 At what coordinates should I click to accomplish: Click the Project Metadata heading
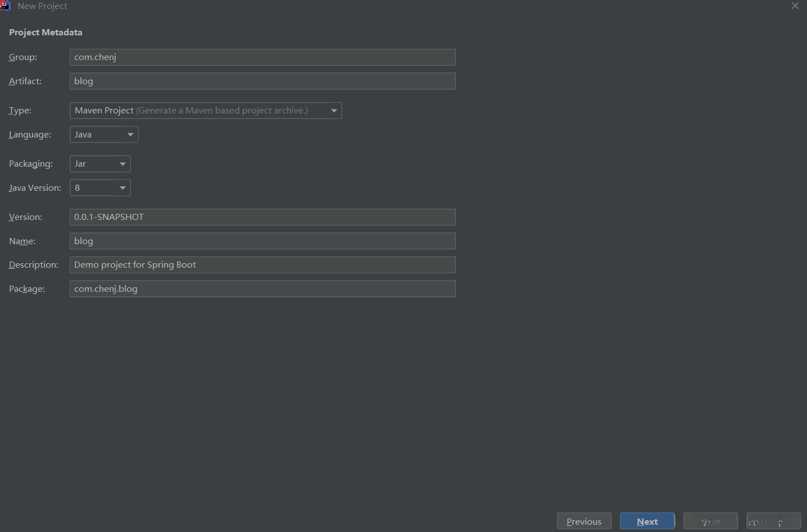click(45, 33)
